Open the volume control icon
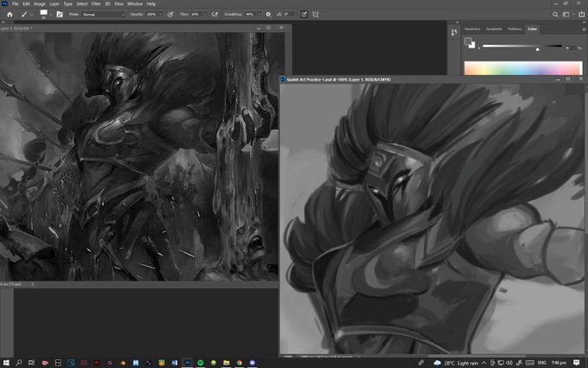The width and height of the screenshot is (588, 368). (509, 363)
